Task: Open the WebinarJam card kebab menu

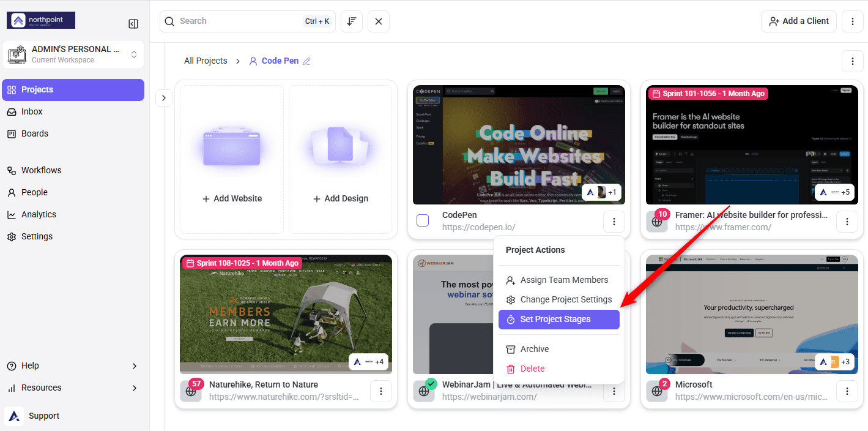Action: (x=614, y=391)
